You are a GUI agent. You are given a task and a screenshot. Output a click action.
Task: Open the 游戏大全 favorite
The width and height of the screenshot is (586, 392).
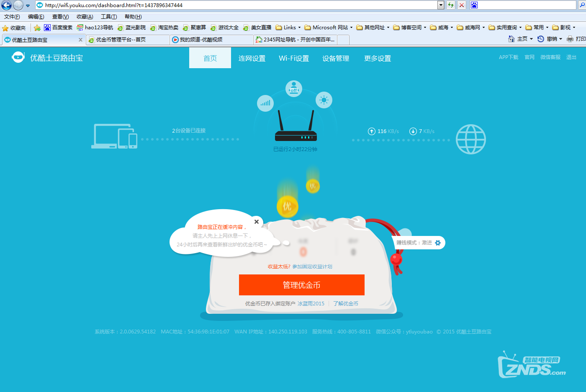225,28
